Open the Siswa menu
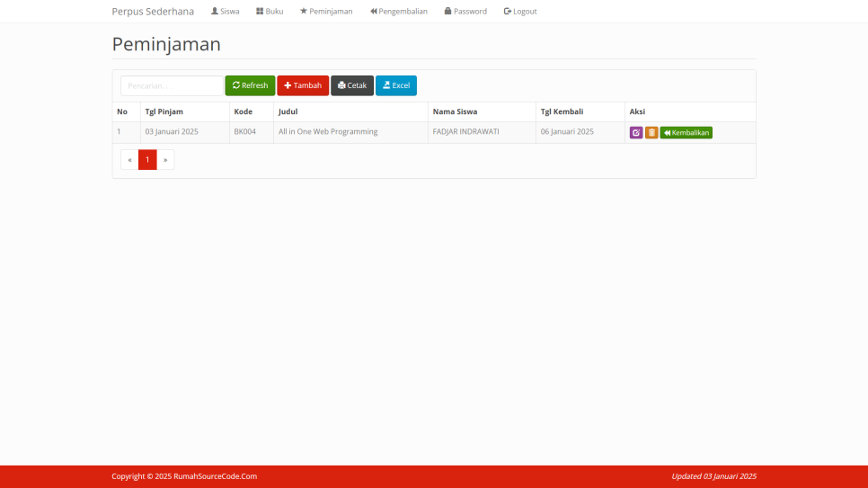Screen dimensions: 868x488 [225, 12]
